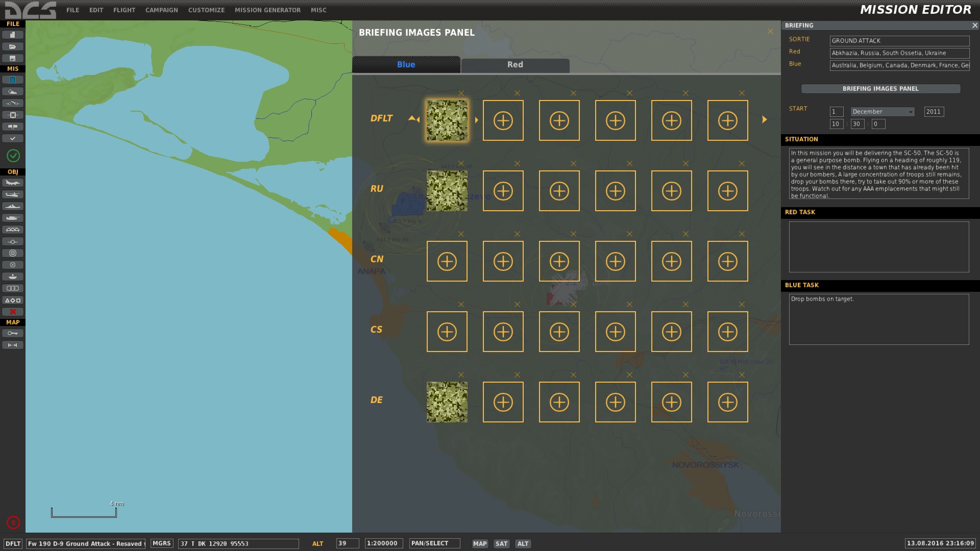Select the circled-x mark tool icon

point(13,265)
